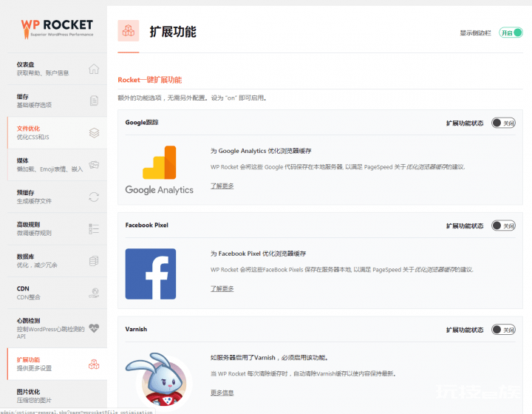532x414 pixels.
Task: Click the Google Analytics logo
Action: point(159,170)
